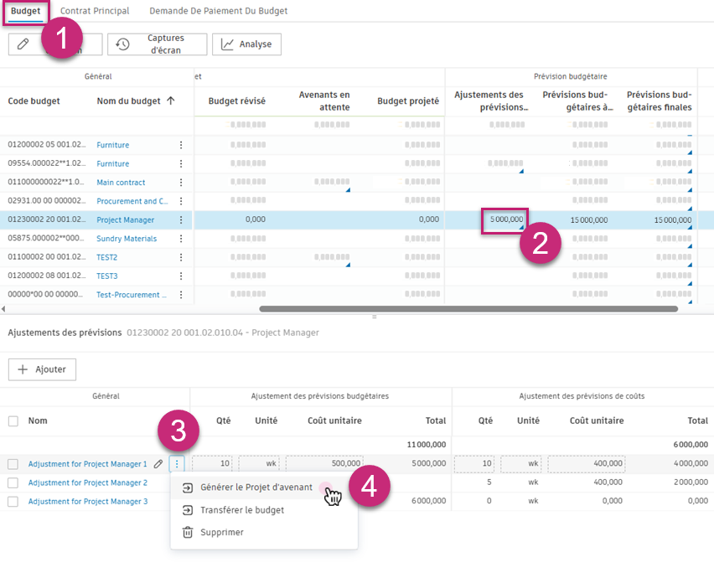Edit cost Coût unitaire field 400,000
This screenshot has width=714, height=588.
pyautogui.click(x=586, y=463)
